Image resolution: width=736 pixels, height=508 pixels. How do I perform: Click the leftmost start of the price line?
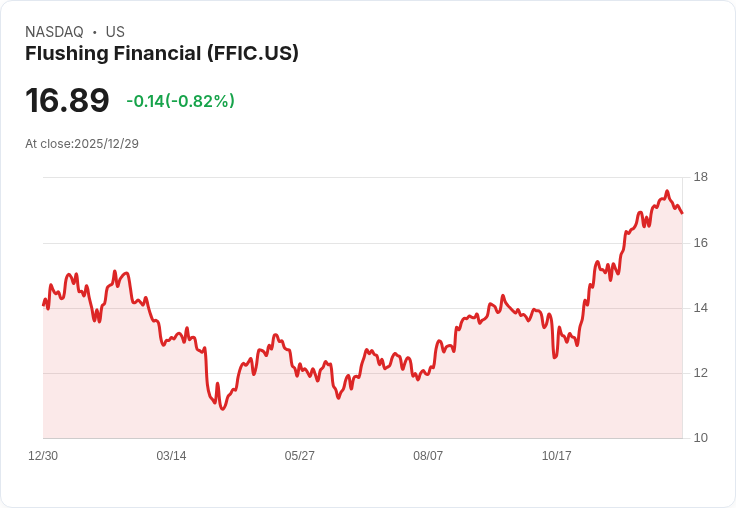click(x=43, y=305)
